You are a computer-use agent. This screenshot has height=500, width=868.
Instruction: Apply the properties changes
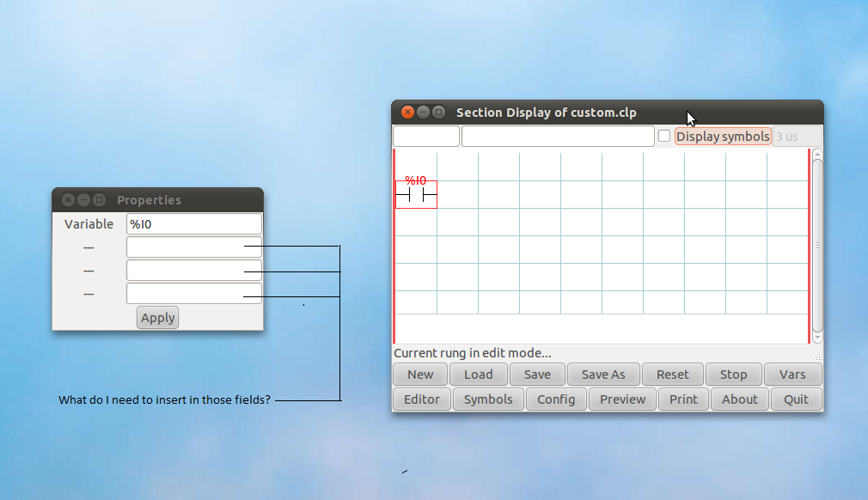pyautogui.click(x=158, y=318)
